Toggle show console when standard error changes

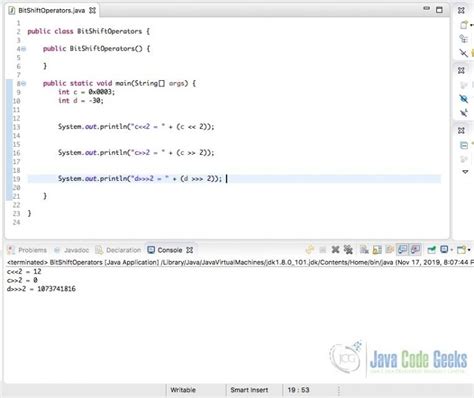point(415,249)
